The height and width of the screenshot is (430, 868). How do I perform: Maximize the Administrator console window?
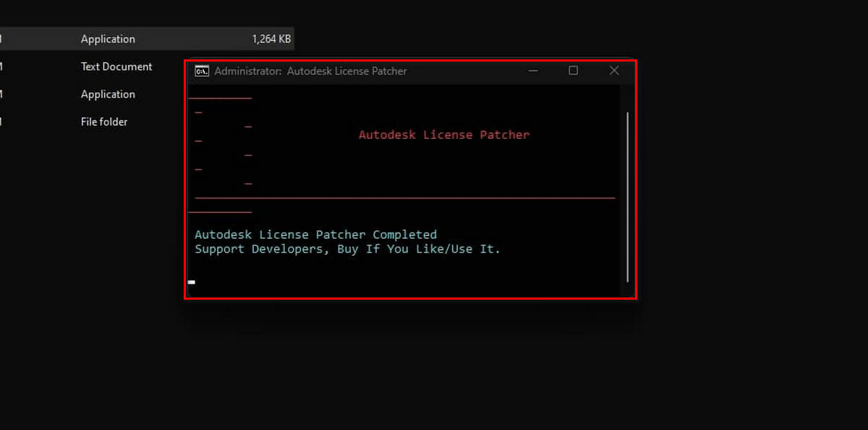573,71
